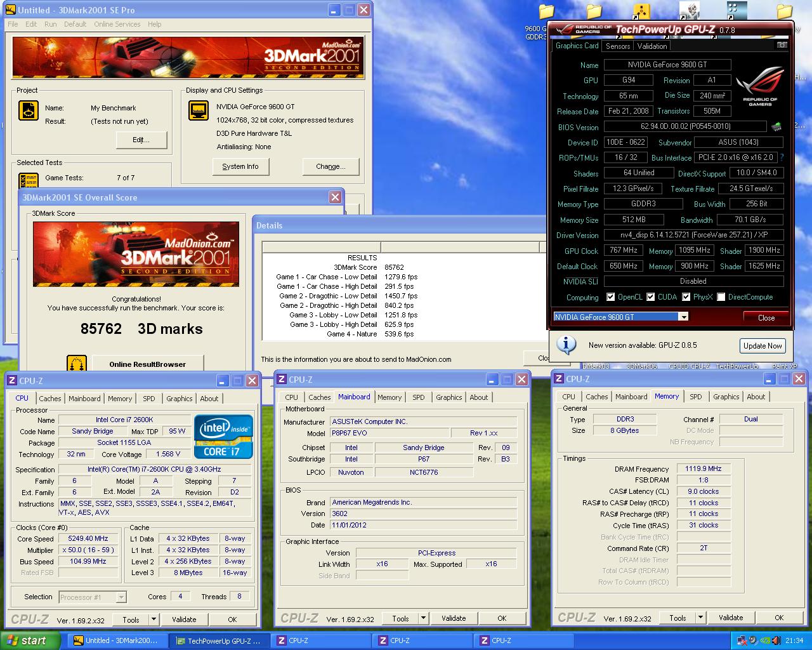This screenshot has width=812, height=650.
Task: Expand the Tools dropdown arrow in the Memory window
Action: (x=700, y=618)
